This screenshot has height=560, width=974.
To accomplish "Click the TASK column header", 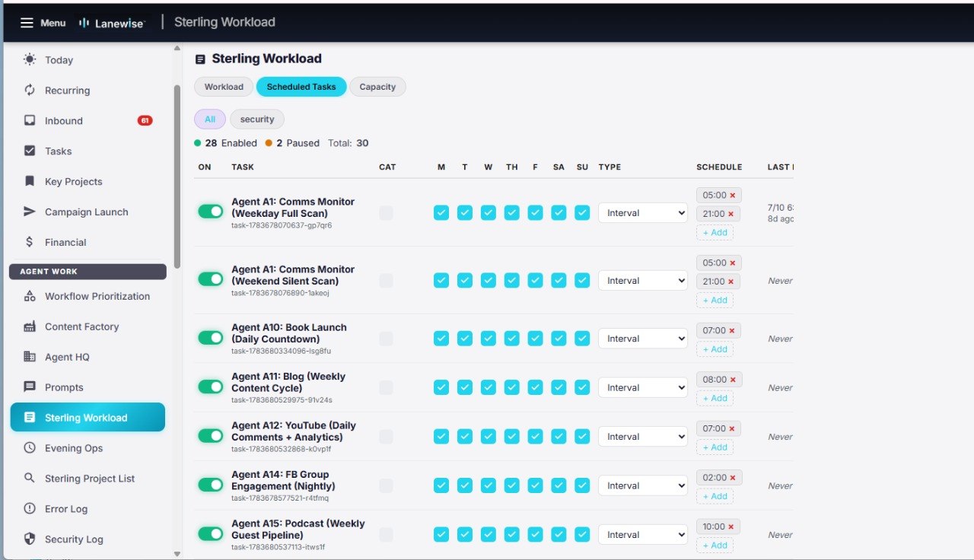I will tap(243, 167).
